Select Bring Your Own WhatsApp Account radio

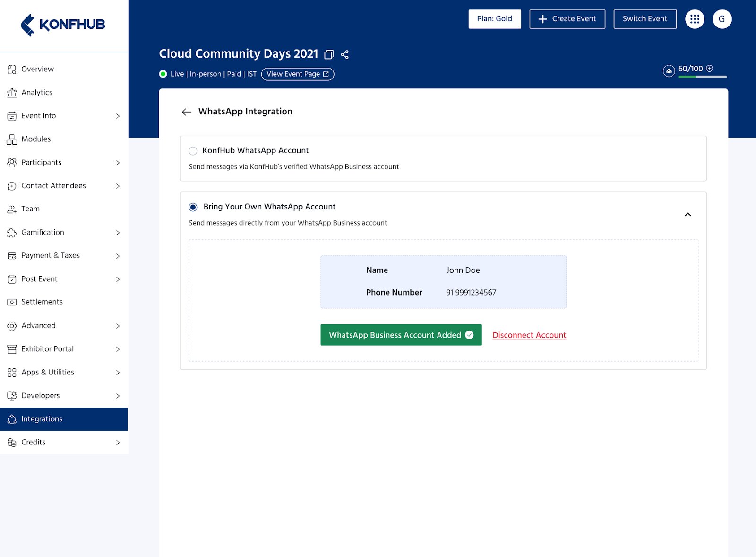(x=193, y=207)
